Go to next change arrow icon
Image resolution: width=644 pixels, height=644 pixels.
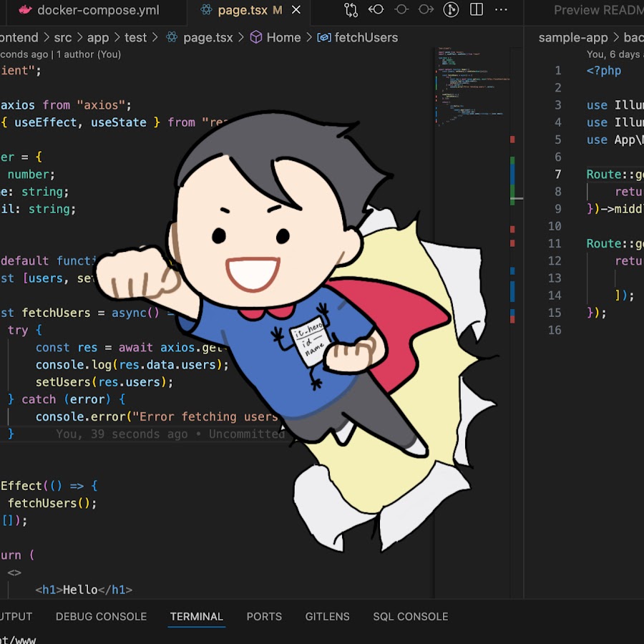point(426,11)
